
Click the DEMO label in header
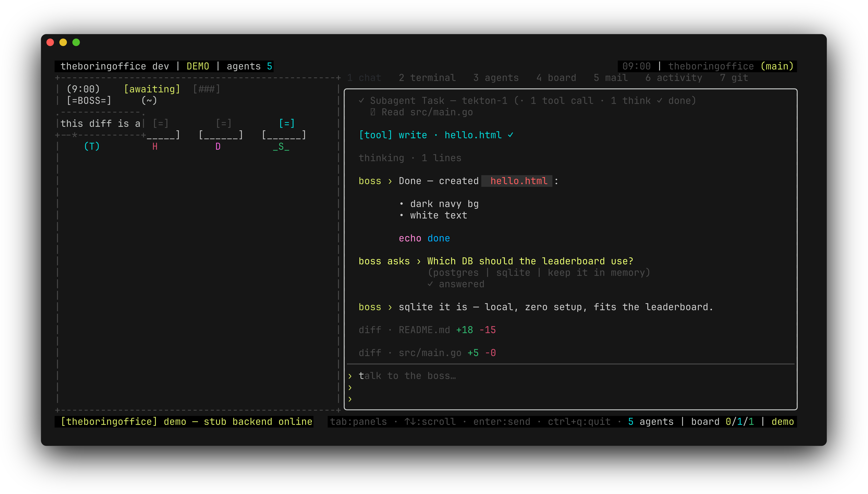pos(198,66)
